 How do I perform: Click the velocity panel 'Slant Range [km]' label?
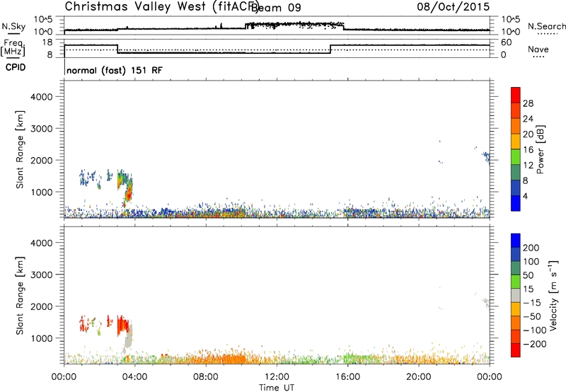click(20, 296)
